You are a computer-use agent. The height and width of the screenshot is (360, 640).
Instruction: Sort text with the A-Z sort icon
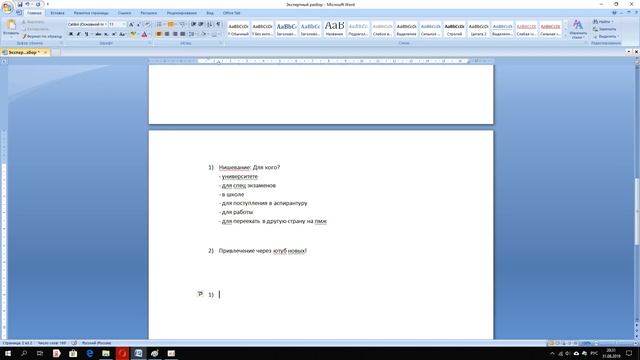[x=210, y=24]
